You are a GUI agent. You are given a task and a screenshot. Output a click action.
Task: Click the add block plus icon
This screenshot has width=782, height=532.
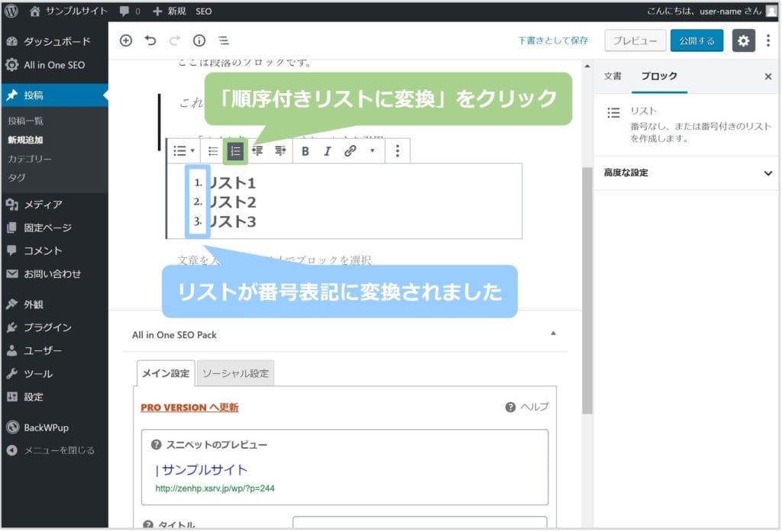tap(126, 41)
